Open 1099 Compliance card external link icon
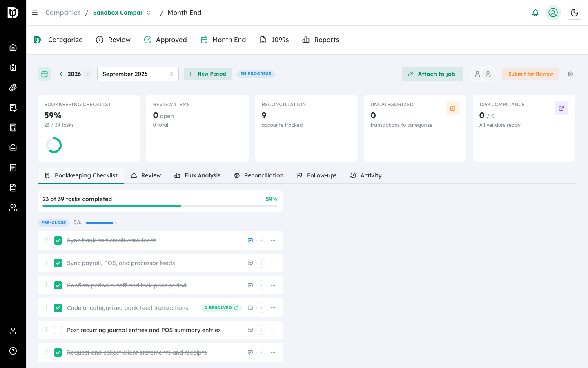This screenshot has width=588, height=368. click(561, 108)
